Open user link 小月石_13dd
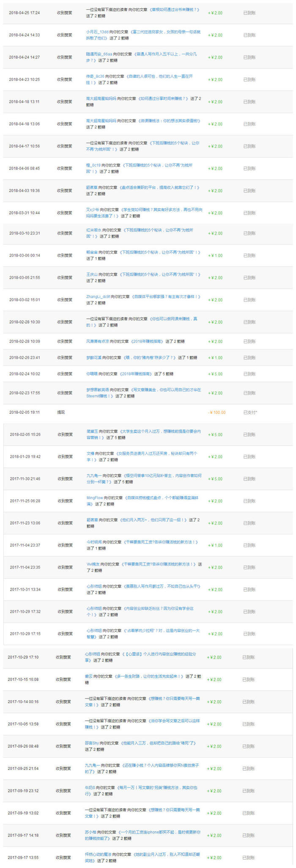 tap(97, 32)
